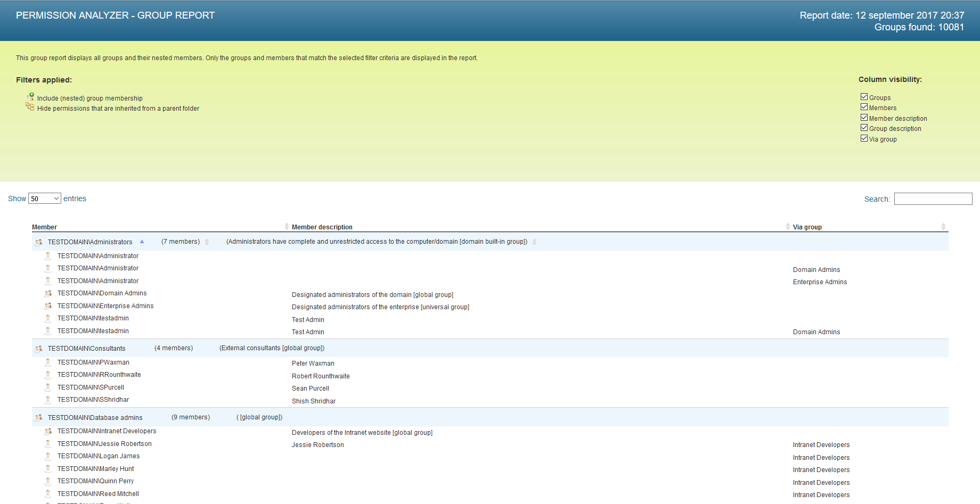Click "Developers of the Intranet website" description
The image size is (980, 504).
pyautogui.click(x=362, y=433)
